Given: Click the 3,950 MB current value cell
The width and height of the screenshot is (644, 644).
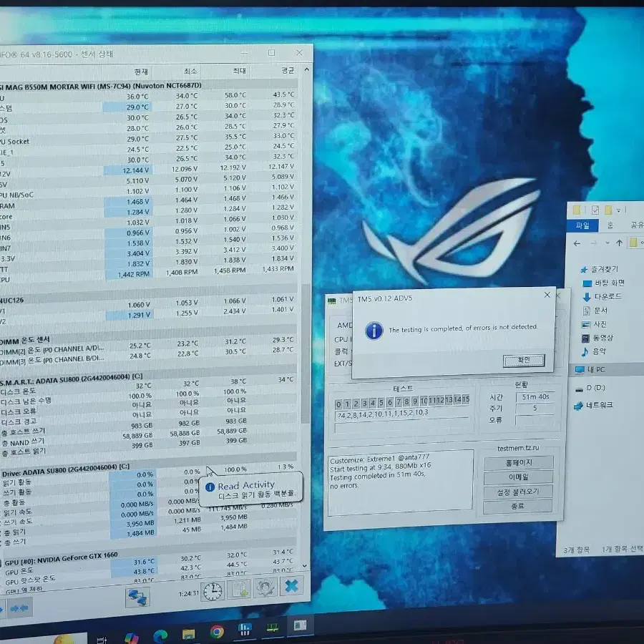Looking at the screenshot, I should (133, 524).
